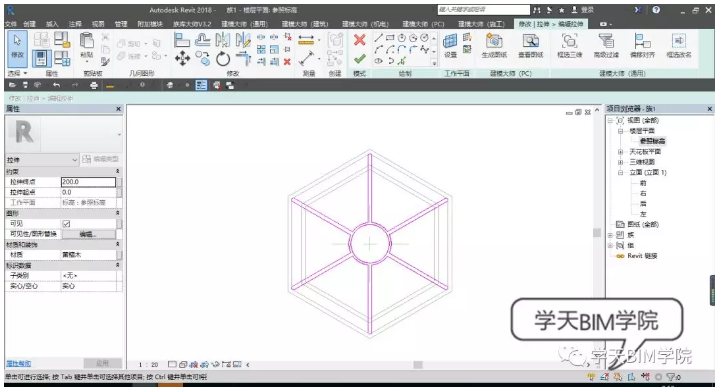Select the Mirror Draw Axis tool
This screenshot has width=719, height=390.
pyautogui.click(x=243, y=40)
